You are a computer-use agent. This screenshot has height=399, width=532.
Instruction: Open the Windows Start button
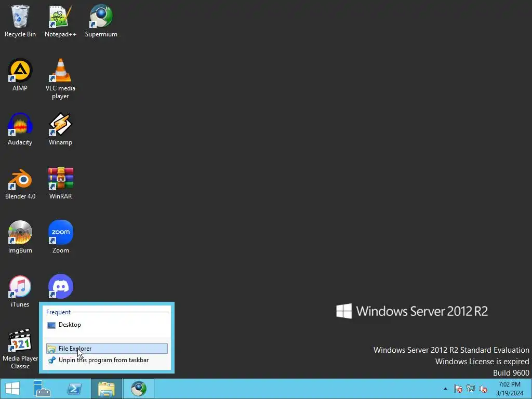pos(12,389)
